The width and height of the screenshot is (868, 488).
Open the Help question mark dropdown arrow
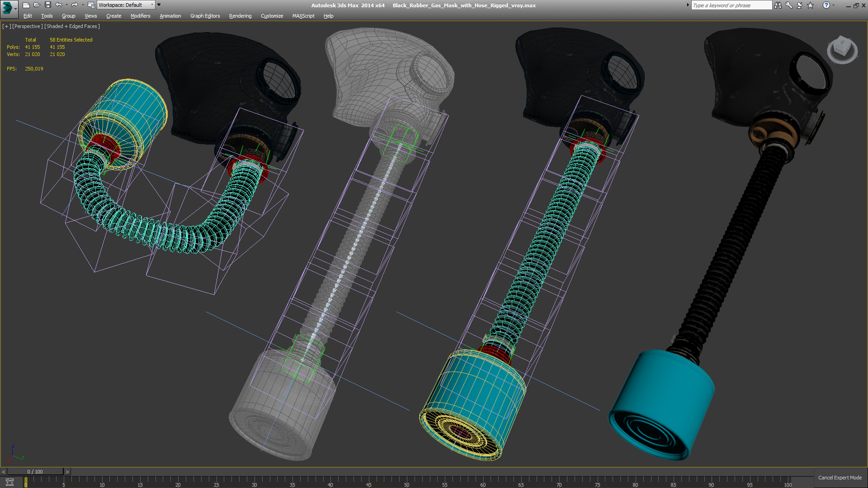click(x=834, y=5)
